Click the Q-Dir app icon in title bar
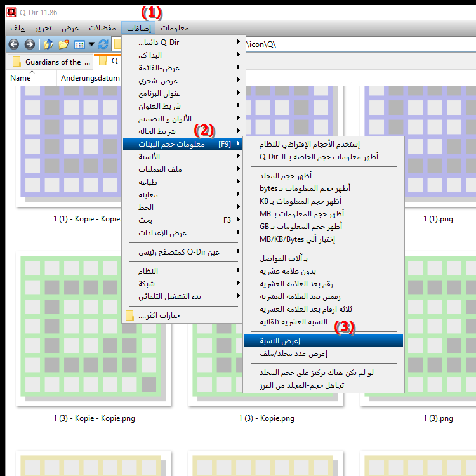This screenshot has width=476, height=476. click(x=11, y=12)
